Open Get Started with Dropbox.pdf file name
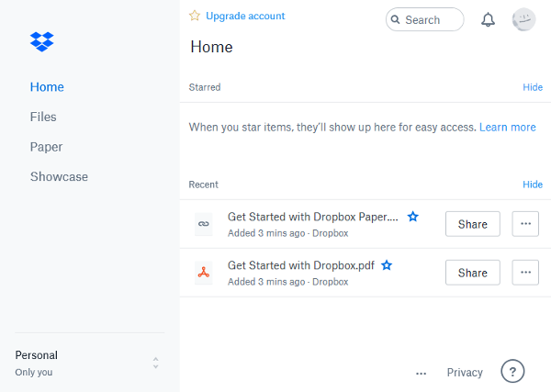This screenshot has width=551, height=392. (301, 265)
